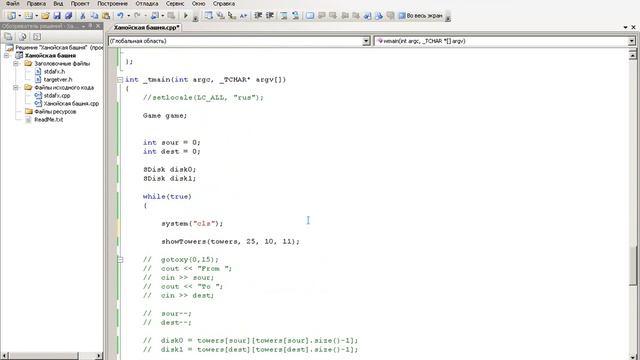Select Ханойская башня.cpp in the tree

71,104
